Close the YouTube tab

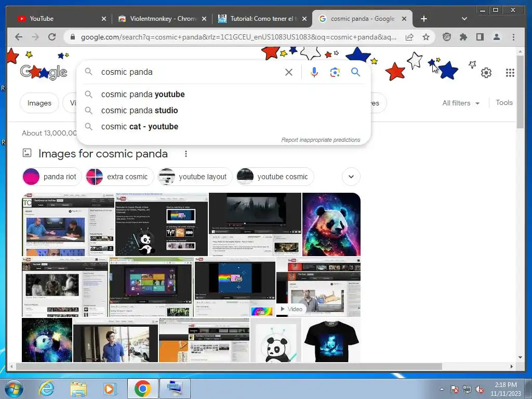coord(104,19)
